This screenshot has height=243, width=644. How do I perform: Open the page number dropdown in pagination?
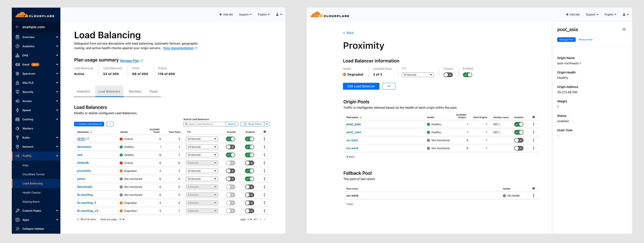point(250,220)
